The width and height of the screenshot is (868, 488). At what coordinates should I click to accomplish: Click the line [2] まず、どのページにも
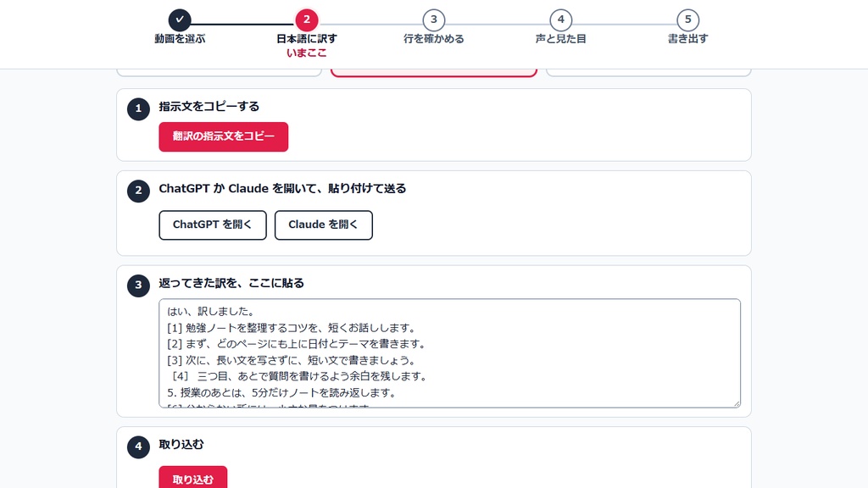point(298,344)
